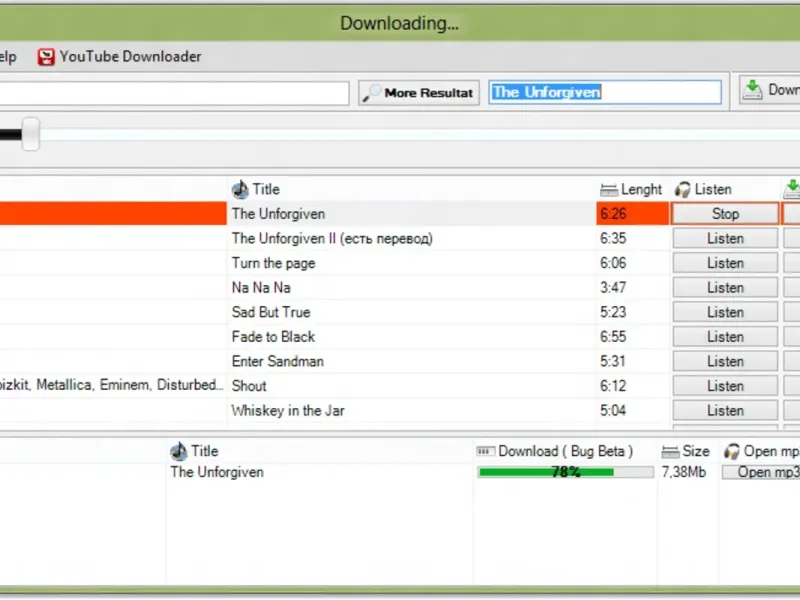Click the 7,38Mb size value
The width and height of the screenshot is (800, 600).
[x=684, y=472]
